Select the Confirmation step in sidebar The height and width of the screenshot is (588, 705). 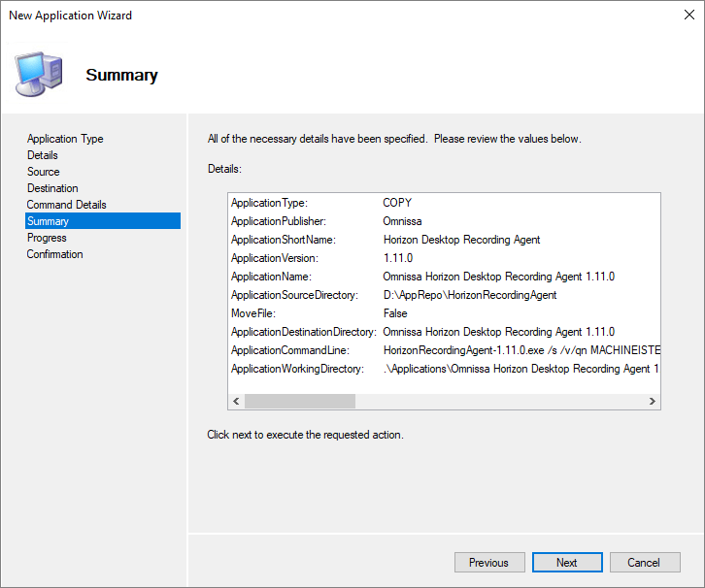tap(55, 254)
